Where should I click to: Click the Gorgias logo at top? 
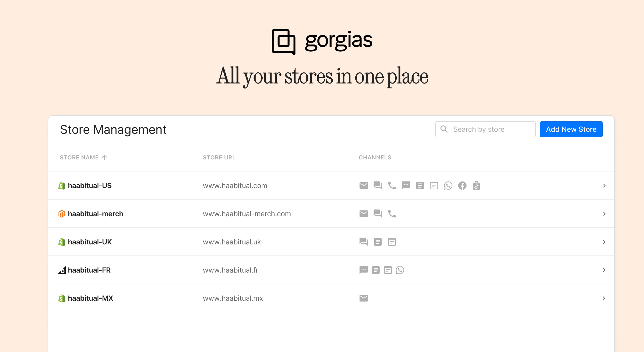(x=322, y=42)
